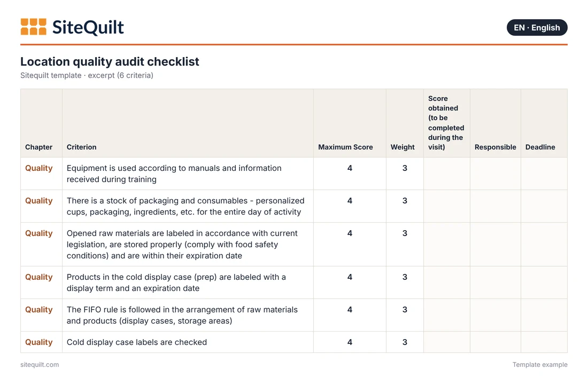This screenshot has width=588, height=385.
Task: Click the sitequilt.com footer link
Action: pos(40,364)
